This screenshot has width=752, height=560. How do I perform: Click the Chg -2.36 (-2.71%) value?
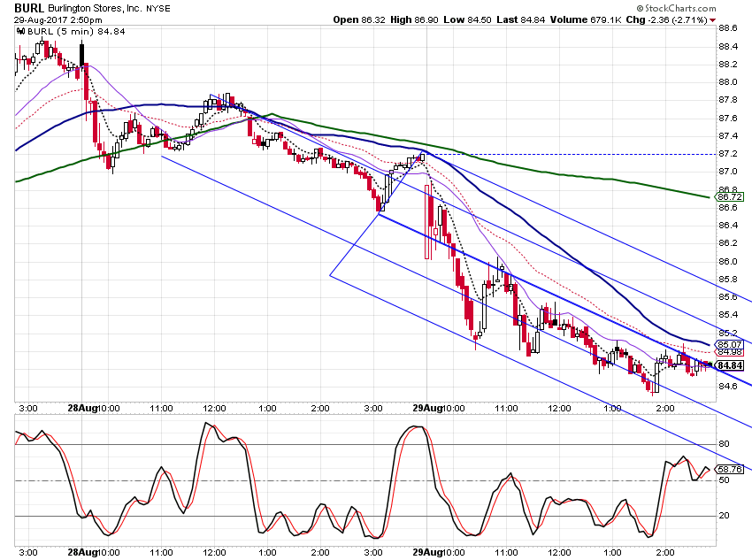pyautogui.click(x=667, y=19)
